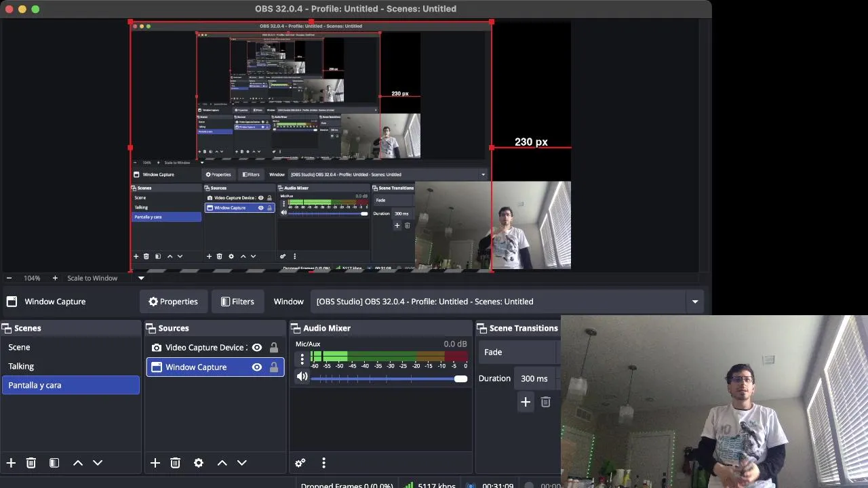868x488 pixels.
Task: Add a new scene with plus icon
Action: click(x=11, y=463)
